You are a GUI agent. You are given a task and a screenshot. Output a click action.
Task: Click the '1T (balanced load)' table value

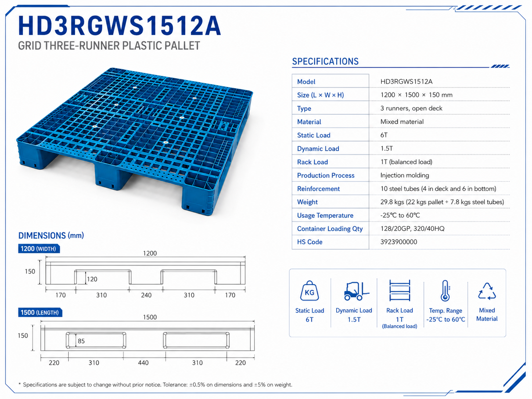pos(406,162)
